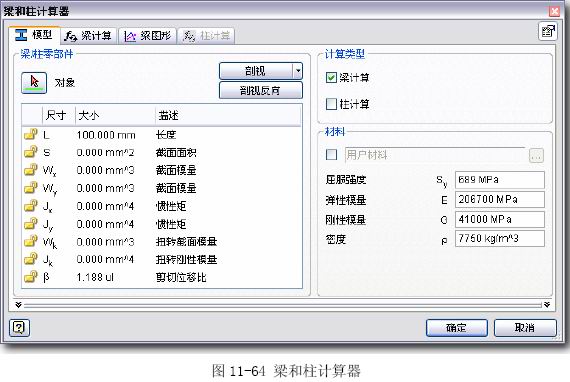Screen dimensions: 570x382
Task: Click the object selection arrow icon
Action: (x=34, y=83)
